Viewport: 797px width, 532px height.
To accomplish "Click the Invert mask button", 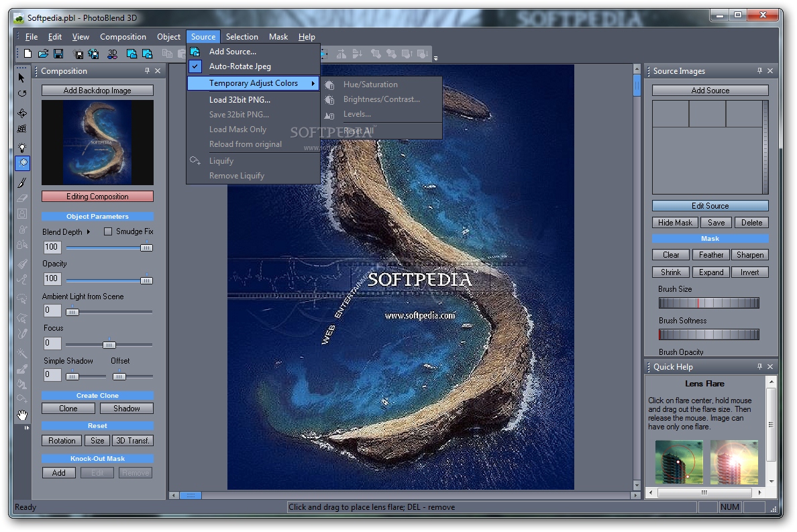I will [750, 272].
